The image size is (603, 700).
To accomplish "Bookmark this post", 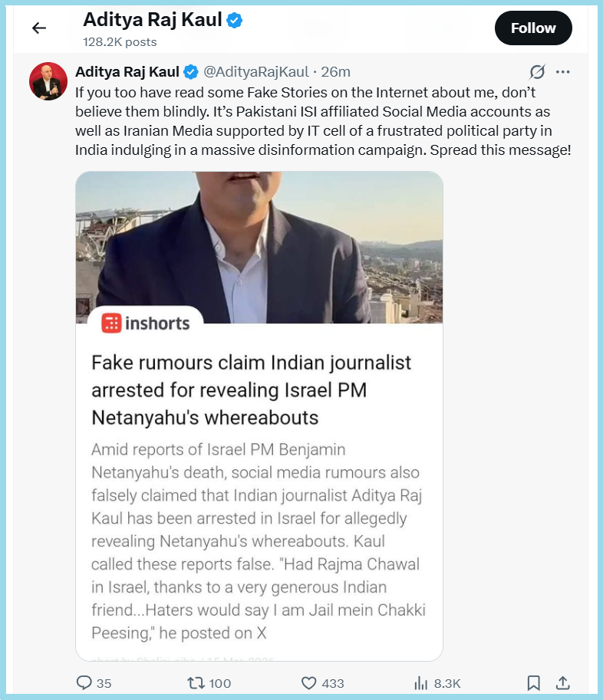I will (534, 682).
